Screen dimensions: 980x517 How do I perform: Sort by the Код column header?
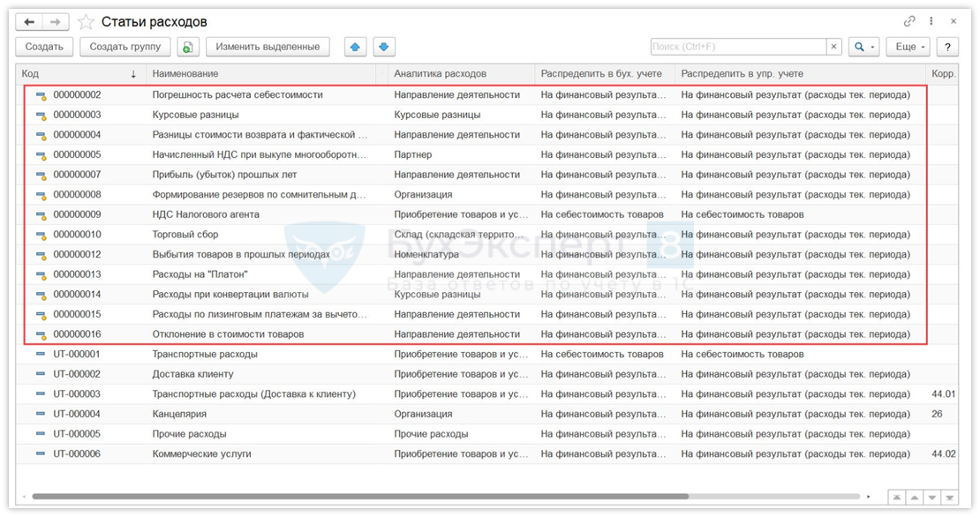[x=80, y=74]
